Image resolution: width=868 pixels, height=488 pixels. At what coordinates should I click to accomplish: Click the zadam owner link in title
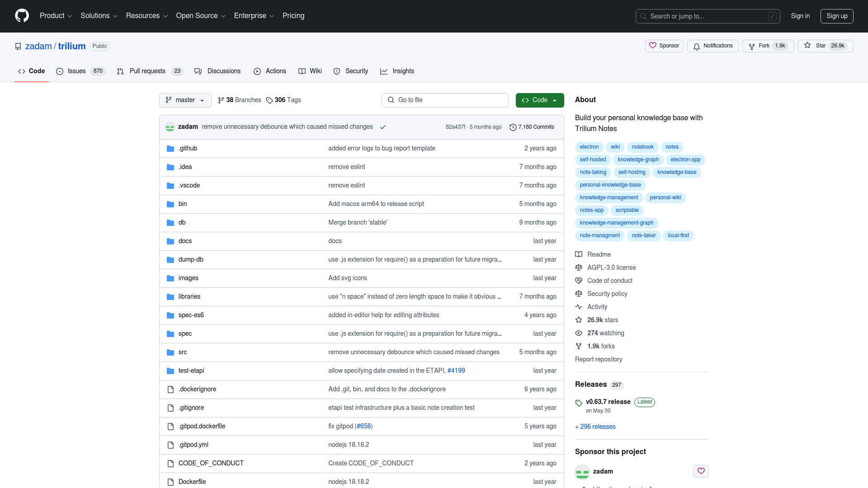click(38, 47)
